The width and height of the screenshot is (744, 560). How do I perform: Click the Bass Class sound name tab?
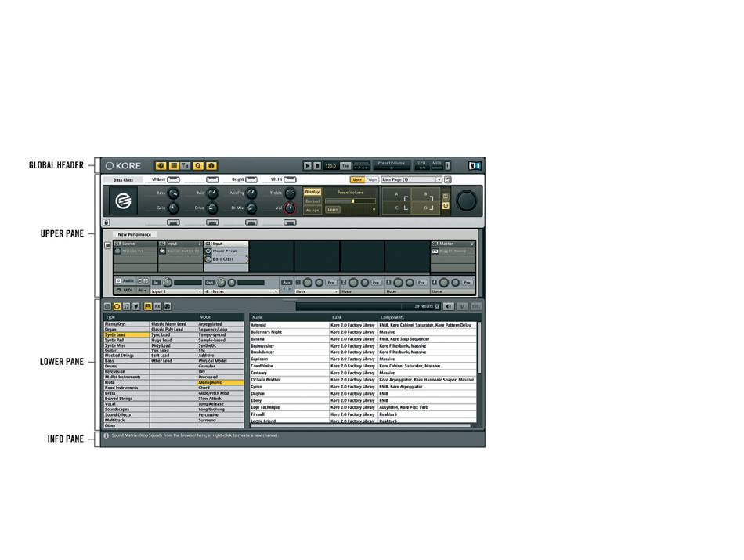tap(123, 180)
